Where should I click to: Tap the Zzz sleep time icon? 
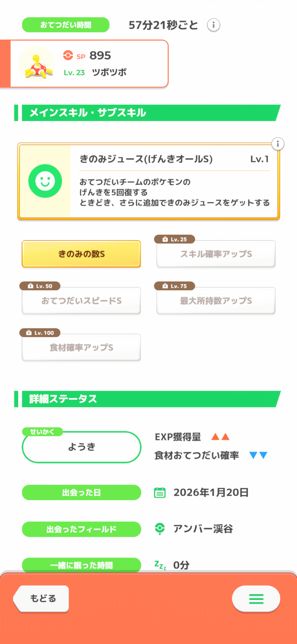point(160,565)
